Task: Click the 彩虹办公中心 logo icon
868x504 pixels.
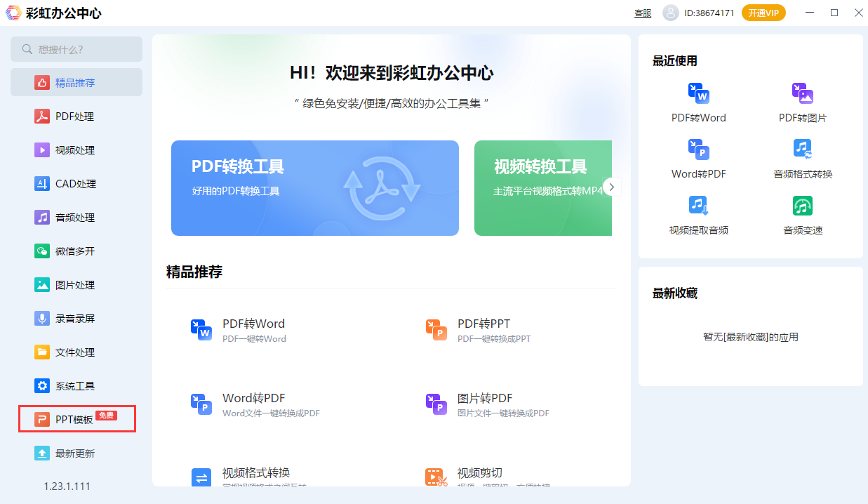Action: [13, 13]
